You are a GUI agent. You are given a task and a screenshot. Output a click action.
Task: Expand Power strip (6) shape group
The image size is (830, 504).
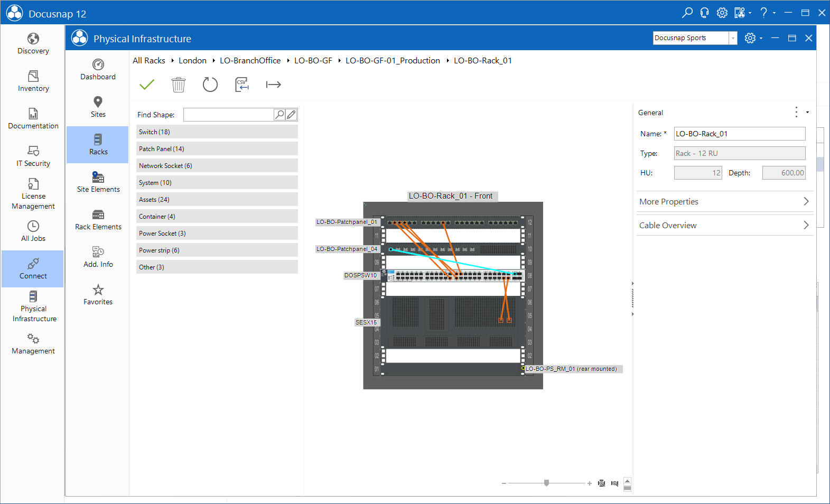point(217,250)
